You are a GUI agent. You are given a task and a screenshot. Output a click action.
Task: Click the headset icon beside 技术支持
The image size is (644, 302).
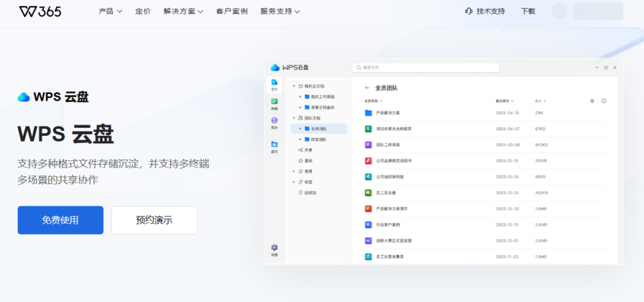point(469,11)
